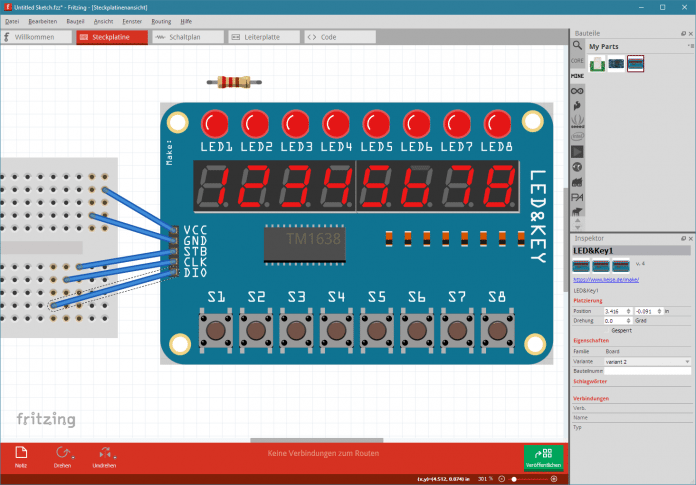Click the zoom-out circle icon in status bar
The width and height of the screenshot is (696, 485).
[x=502, y=479]
